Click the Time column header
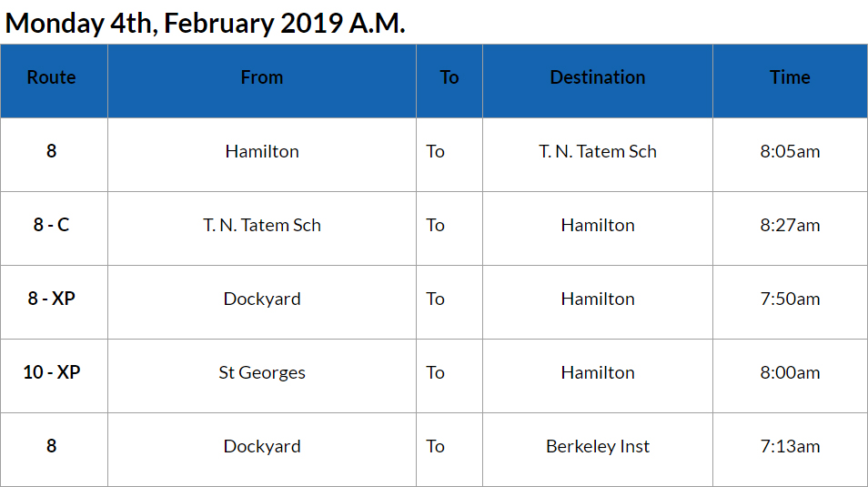Image resolution: width=868 pixels, height=487 pixels. [790, 78]
